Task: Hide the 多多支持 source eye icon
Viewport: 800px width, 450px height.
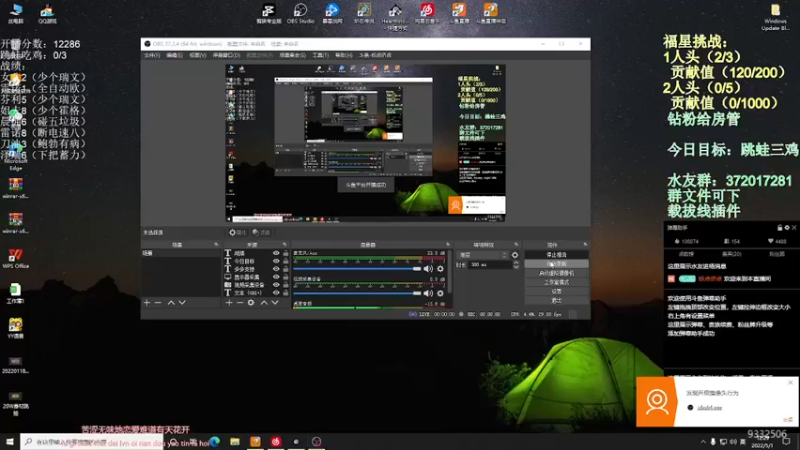Action: [276, 269]
